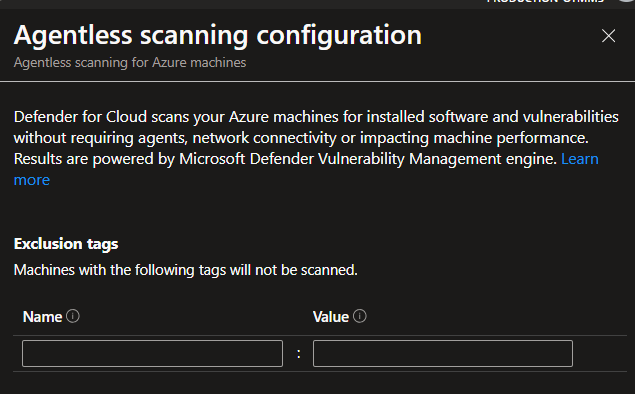Click the Value column header label
The image size is (635, 394).
point(331,317)
